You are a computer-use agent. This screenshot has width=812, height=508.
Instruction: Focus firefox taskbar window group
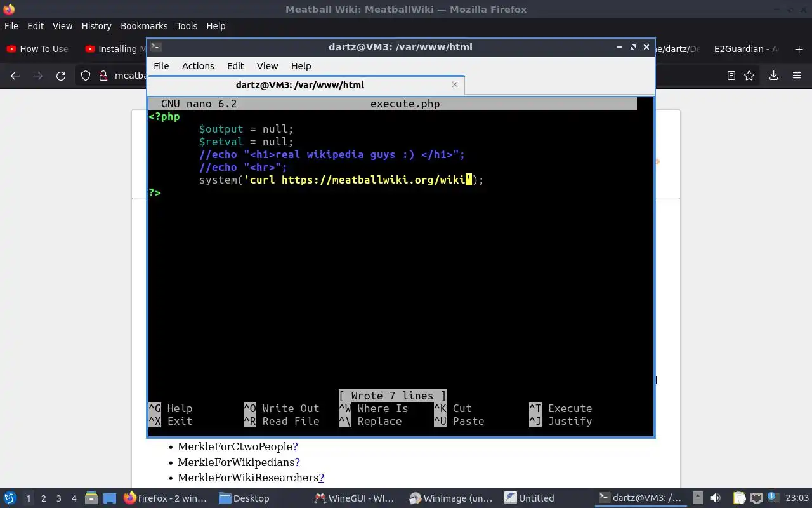tap(166, 498)
